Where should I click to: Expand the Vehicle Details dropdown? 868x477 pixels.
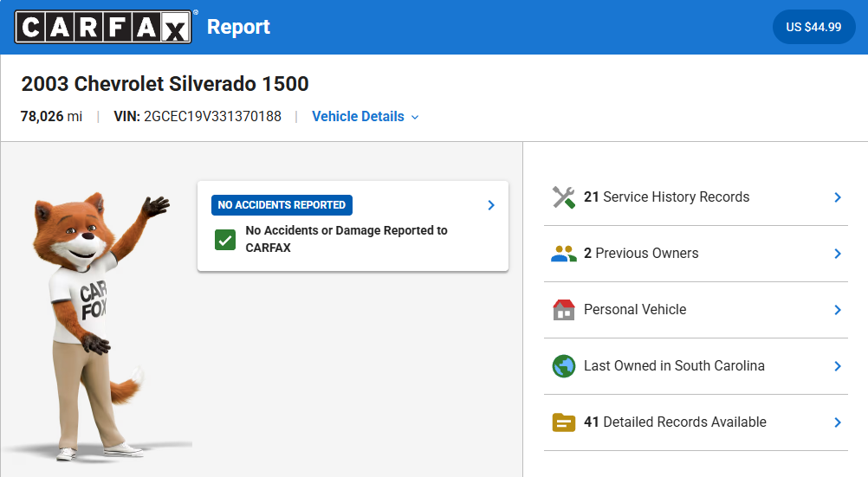tap(365, 117)
